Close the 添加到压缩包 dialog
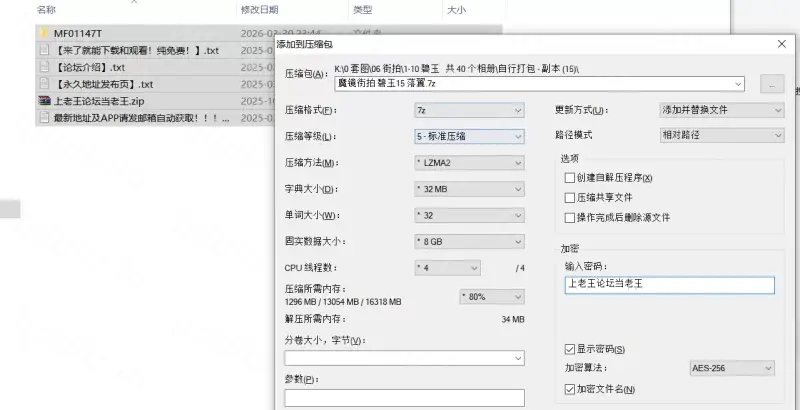This screenshot has width=800, height=410. click(782, 44)
